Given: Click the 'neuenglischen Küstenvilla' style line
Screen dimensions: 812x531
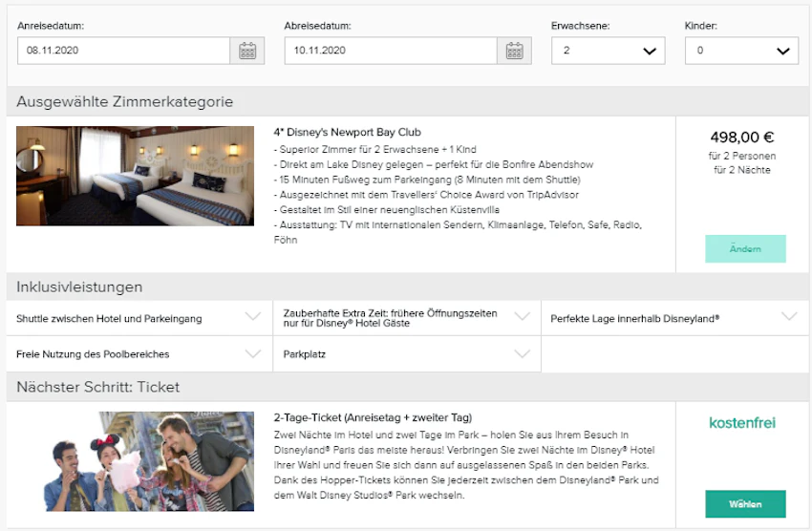Looking at the screenshot, I should pos(387,209).
